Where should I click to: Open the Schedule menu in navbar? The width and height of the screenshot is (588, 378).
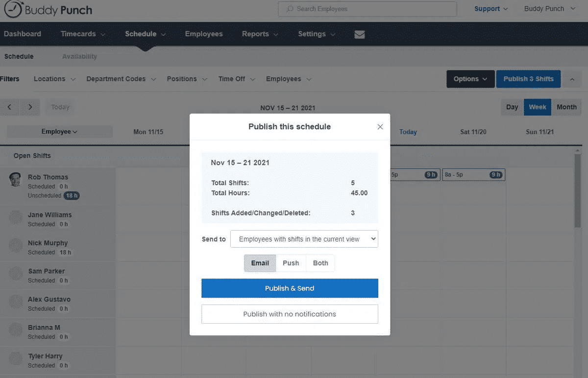[x=145, y=34]
